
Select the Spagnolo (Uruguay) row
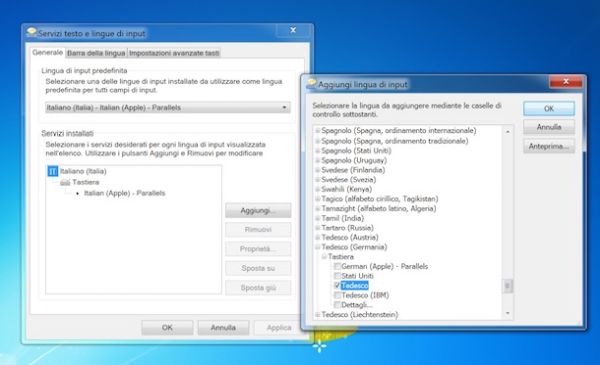tap(354, 160)
